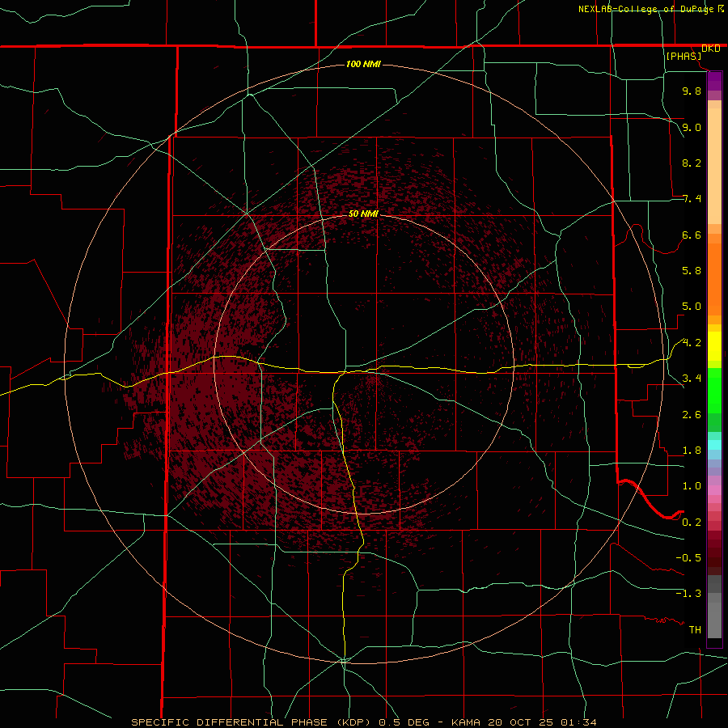The height and width of the screenshot is (728, 728).
Task: Select the 3.4 scale value
Action: click(692, 379)
